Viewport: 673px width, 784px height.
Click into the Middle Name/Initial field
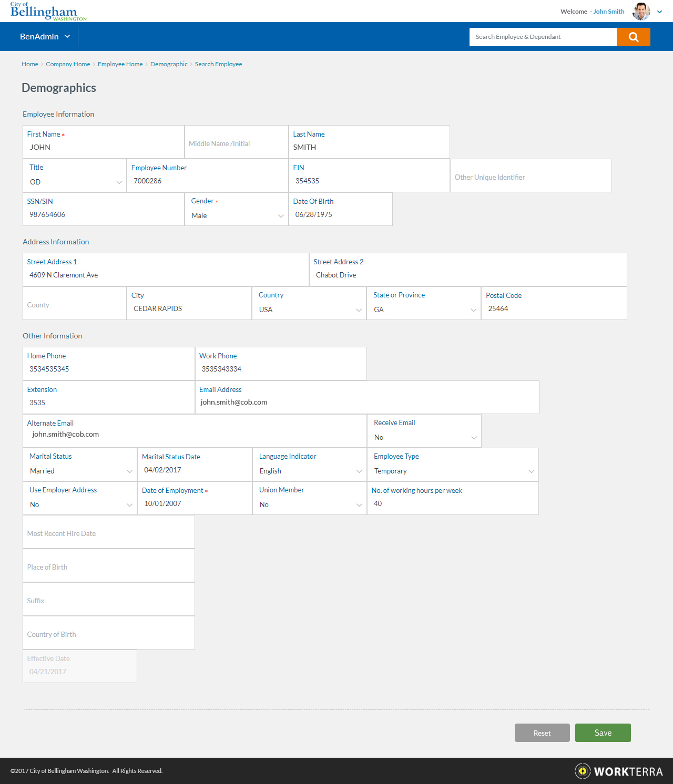pyautogui.click(x=237, y=143)
